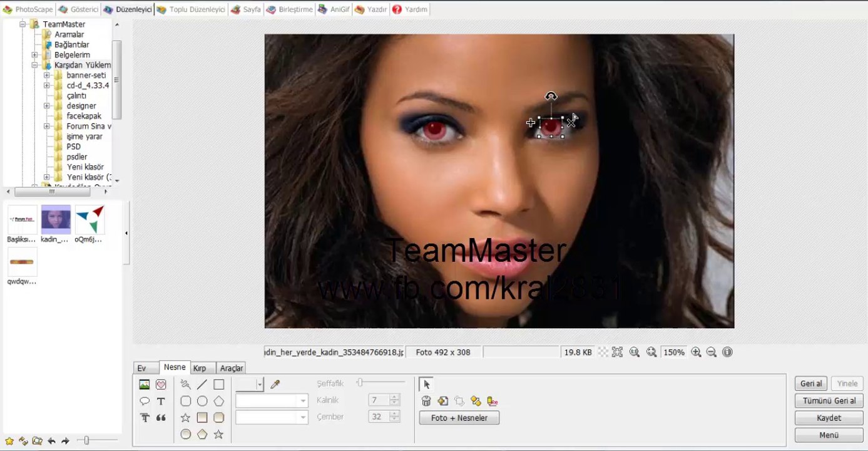
Task: Activate the object selection arrow tool
Action: [426, 384]
